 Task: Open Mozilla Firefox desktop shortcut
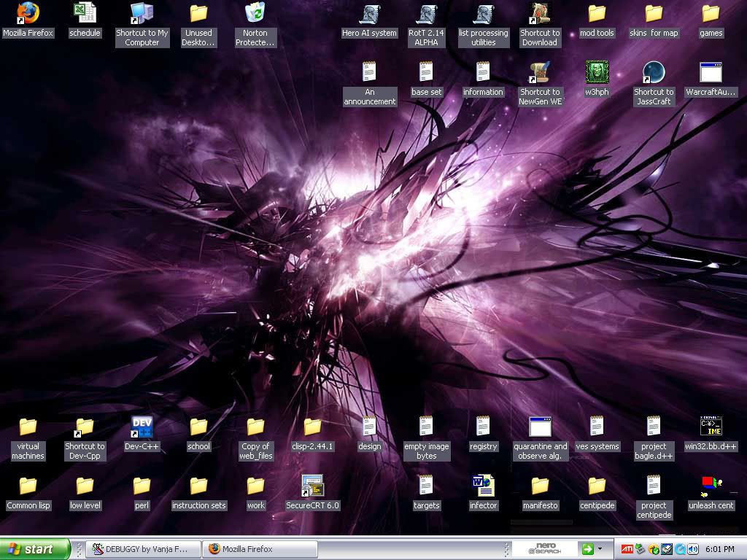(x=28, y=13)
